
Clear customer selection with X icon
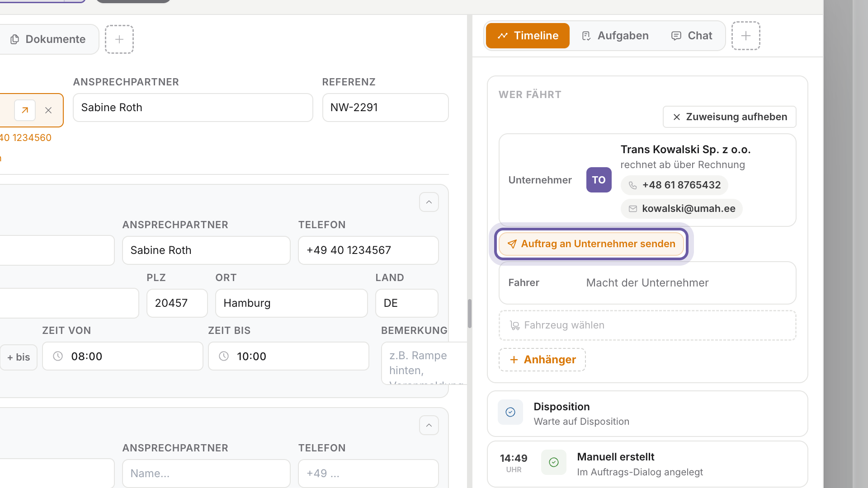point(48,110)
